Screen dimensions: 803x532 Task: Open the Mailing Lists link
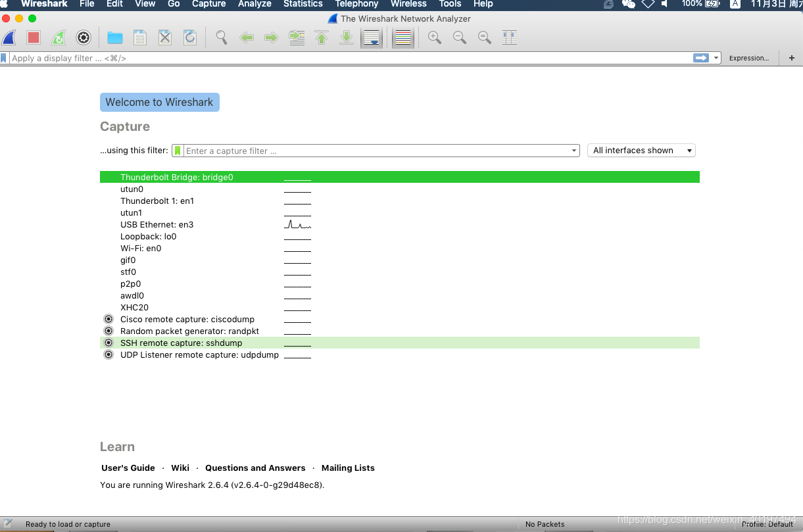point(348,468)
